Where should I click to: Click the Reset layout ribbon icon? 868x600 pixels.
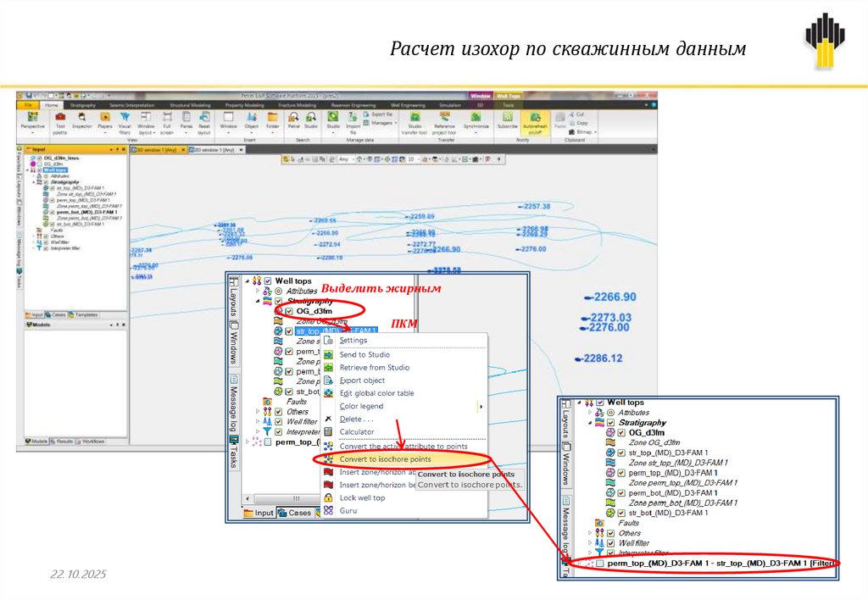(203, 119)
